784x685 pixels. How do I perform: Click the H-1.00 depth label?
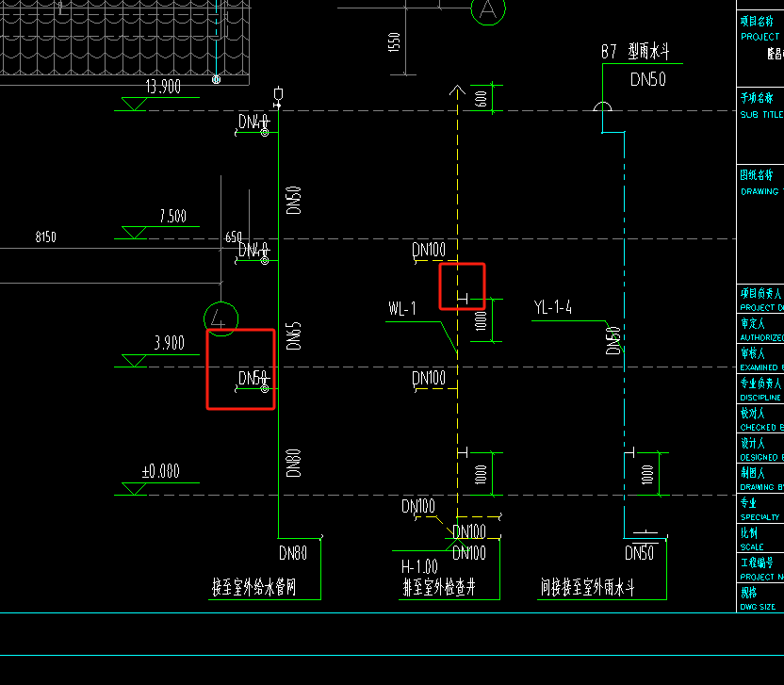[419, 566]
